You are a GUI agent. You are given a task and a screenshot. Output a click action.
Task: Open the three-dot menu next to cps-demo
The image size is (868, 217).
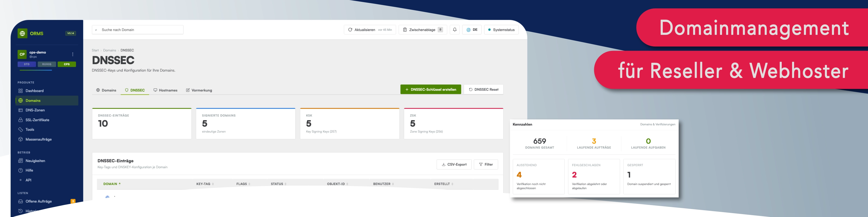(x=73, y=54)
